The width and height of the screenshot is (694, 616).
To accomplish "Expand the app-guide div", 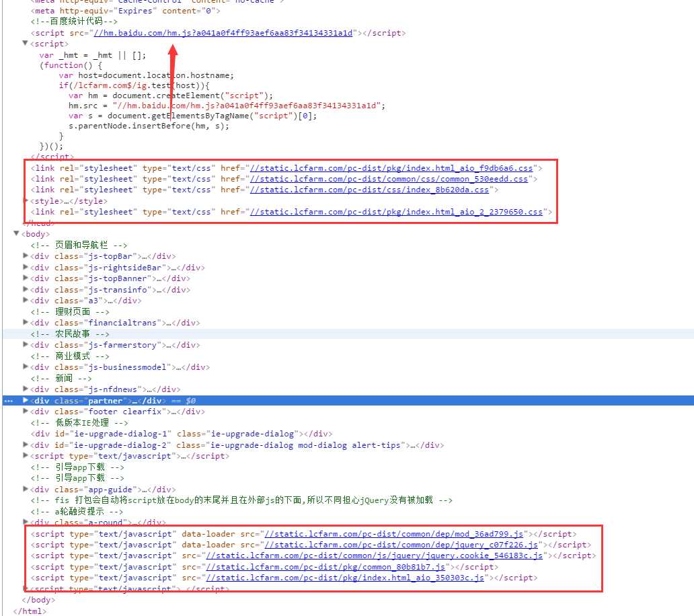I will pos(26,489).
